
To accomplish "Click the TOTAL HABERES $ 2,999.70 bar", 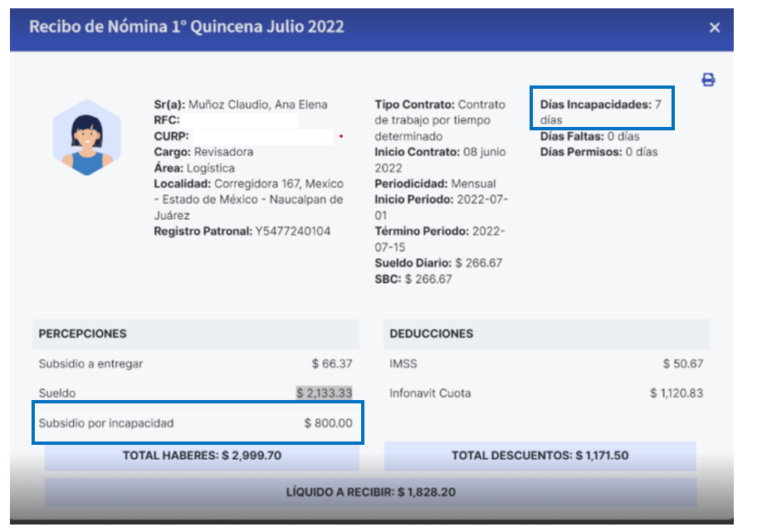I will click(x=202, y=456).
